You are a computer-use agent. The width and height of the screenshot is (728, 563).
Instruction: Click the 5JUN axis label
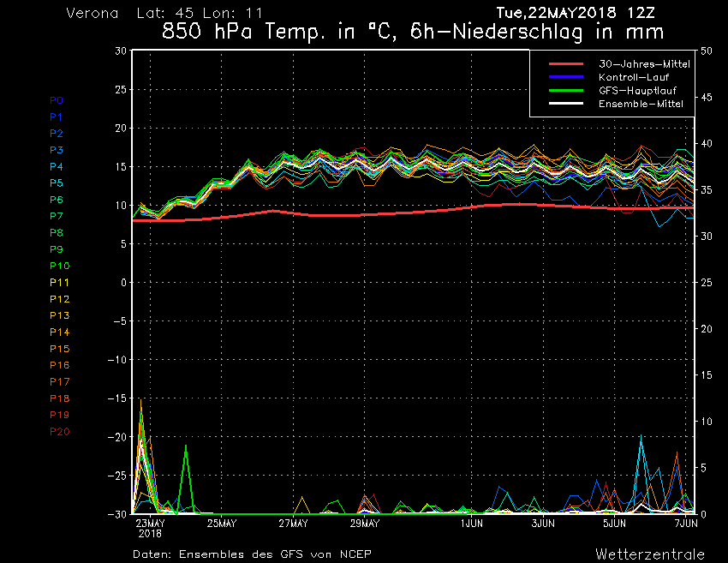(615, 524)
